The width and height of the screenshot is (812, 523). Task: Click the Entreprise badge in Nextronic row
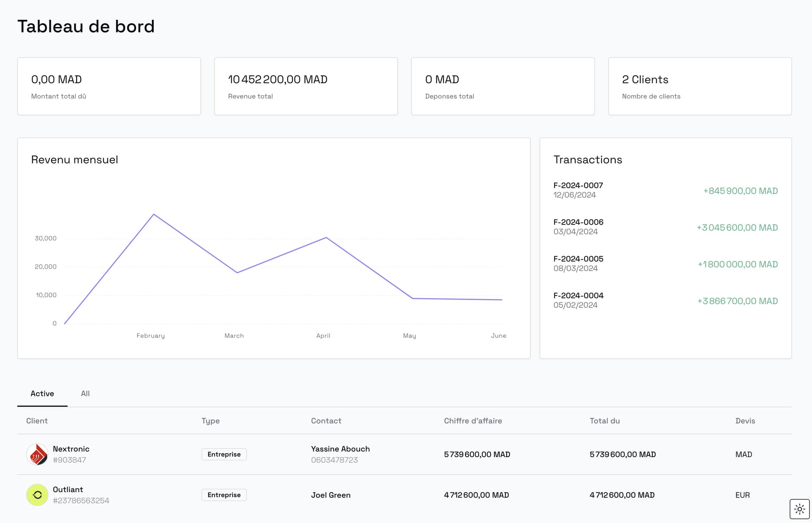click(x=224, y=454)
